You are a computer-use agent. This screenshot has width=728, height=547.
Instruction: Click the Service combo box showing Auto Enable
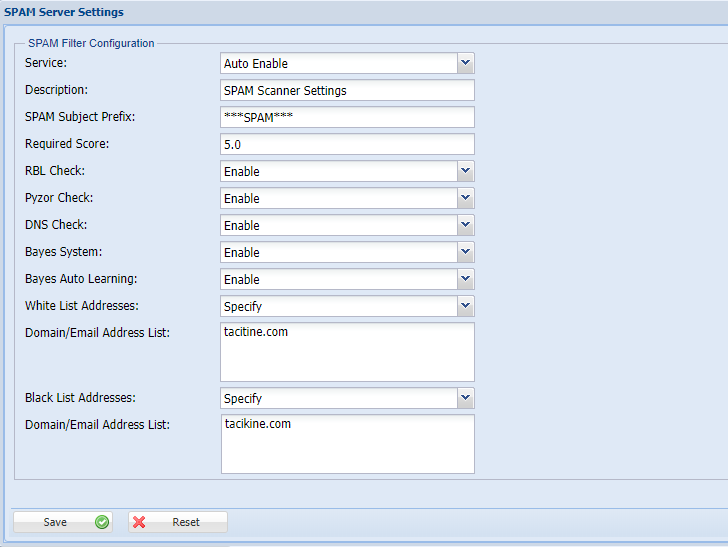338,63
